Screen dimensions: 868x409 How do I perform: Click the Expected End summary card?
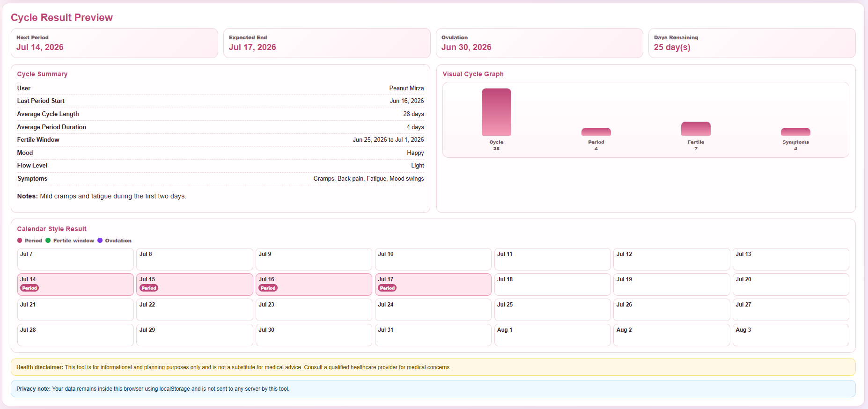(x=327, y=43)
